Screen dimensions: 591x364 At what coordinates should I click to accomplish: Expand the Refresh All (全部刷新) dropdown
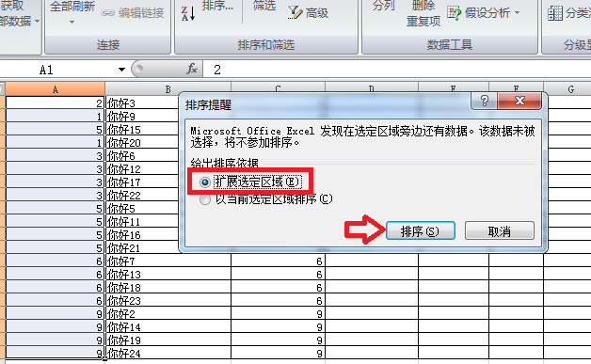coord(72,23)
